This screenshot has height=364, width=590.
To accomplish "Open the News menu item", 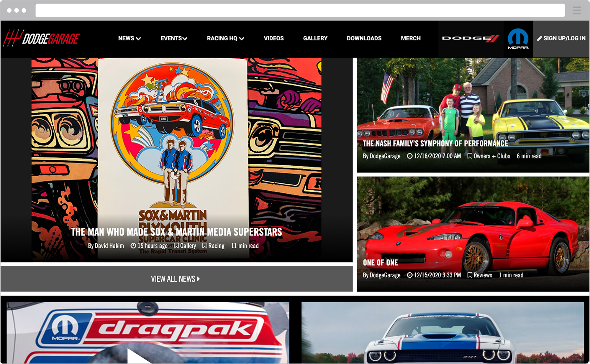I will 126,38.
